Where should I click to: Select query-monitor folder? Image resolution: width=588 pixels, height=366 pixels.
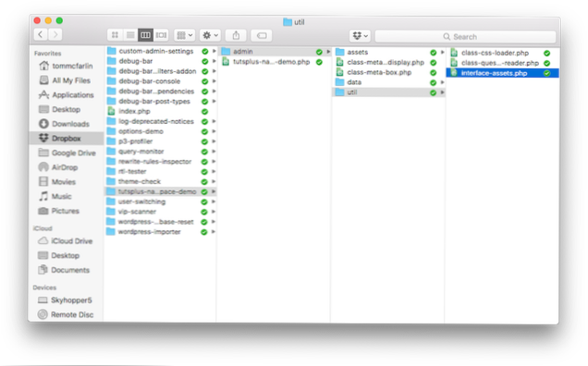pos(161,152)
